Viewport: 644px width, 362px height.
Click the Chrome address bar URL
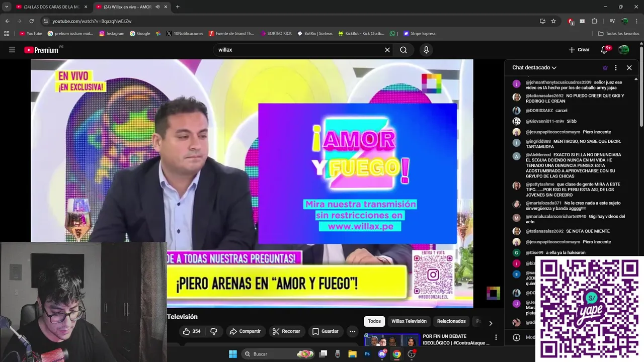(92, 21)
